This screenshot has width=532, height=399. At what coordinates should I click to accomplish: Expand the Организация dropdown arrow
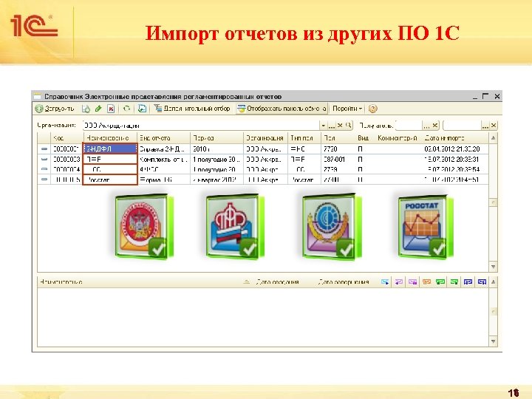(324, 126)
